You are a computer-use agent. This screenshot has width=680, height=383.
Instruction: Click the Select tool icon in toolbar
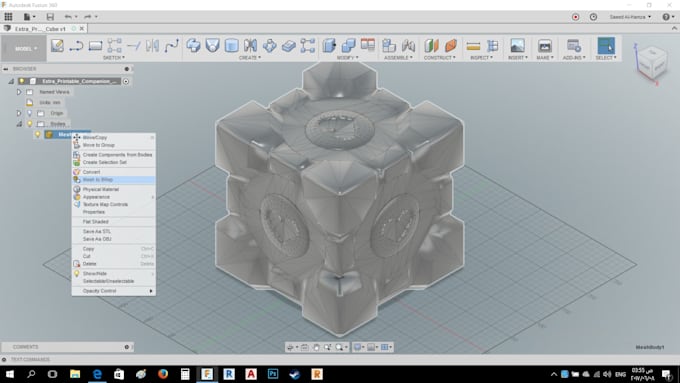[606, 46]
